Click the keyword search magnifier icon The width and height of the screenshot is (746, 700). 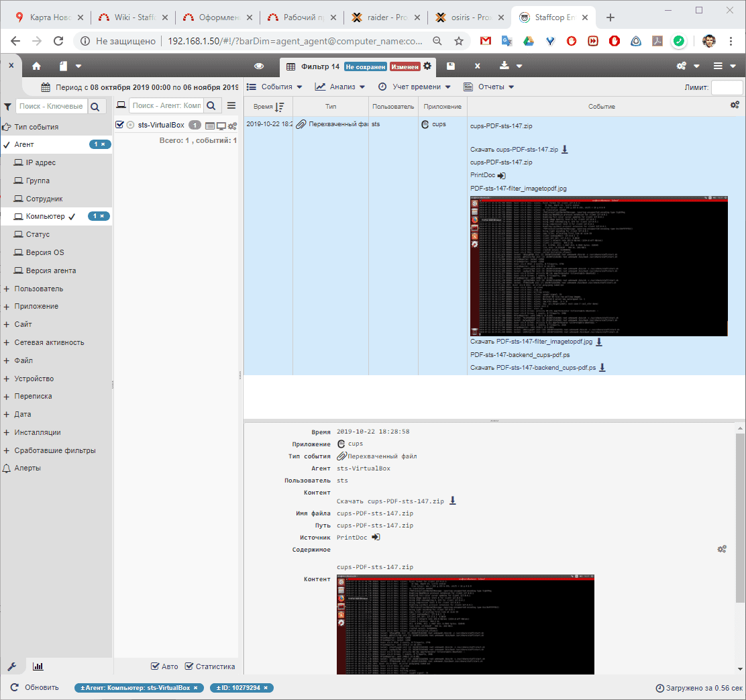95,106
